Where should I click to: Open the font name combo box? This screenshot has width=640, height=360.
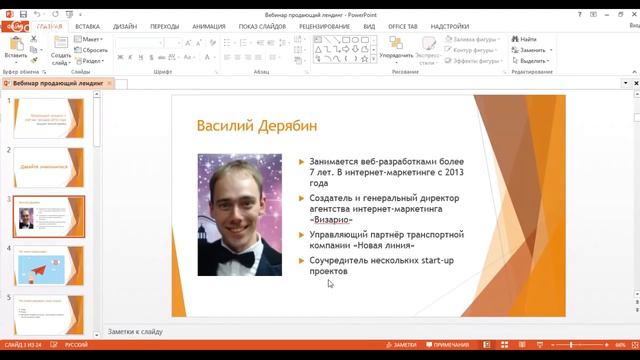[x=140, y=43]
